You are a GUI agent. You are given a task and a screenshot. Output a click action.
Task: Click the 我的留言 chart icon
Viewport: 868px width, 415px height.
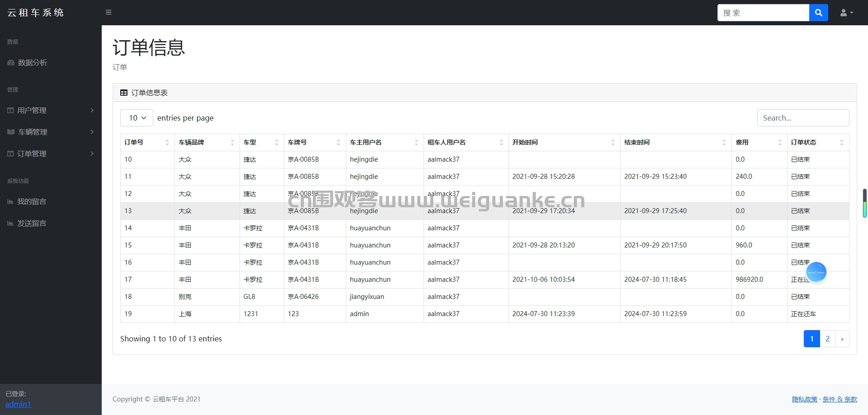click(x=10, y=201)
